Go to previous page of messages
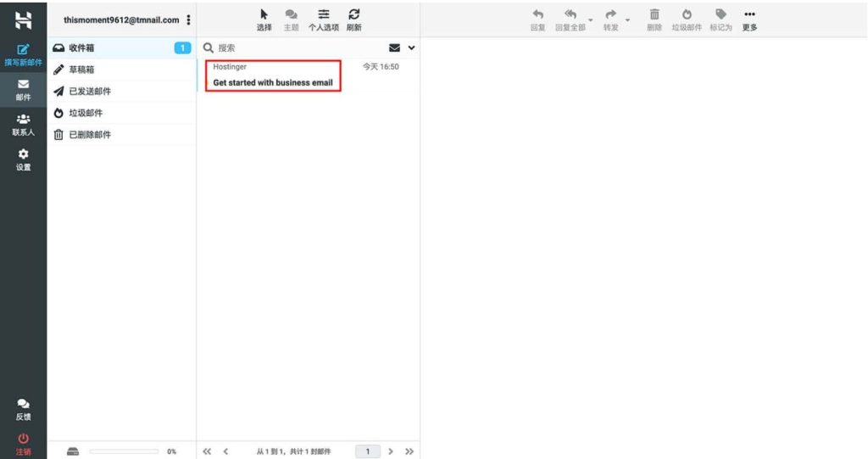 [x=225, y=451]
